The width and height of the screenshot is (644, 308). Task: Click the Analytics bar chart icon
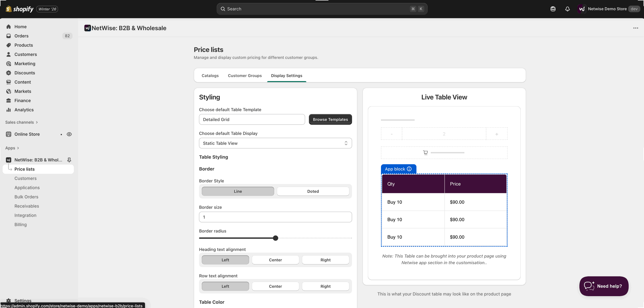(x=9, y=110)
